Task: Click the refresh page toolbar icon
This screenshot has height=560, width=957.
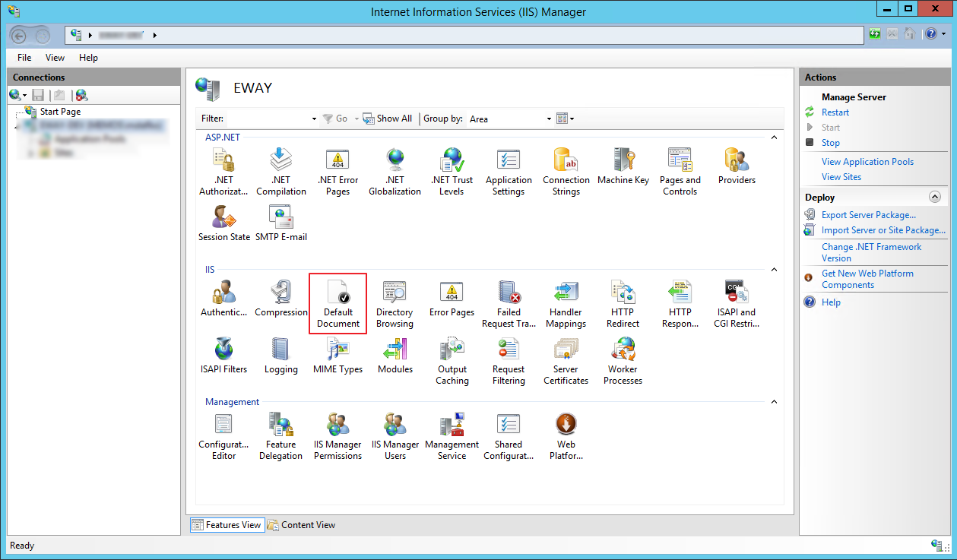Action: click(875, 34)
